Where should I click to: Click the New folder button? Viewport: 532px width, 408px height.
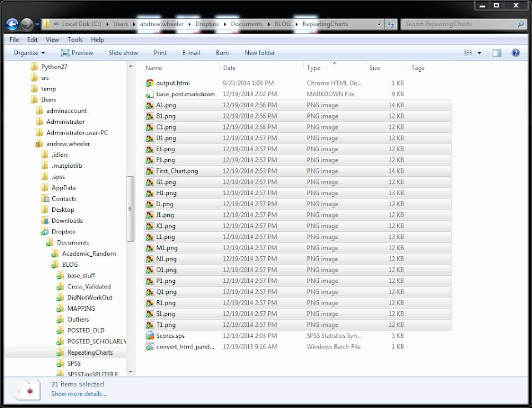coord(260,53)
